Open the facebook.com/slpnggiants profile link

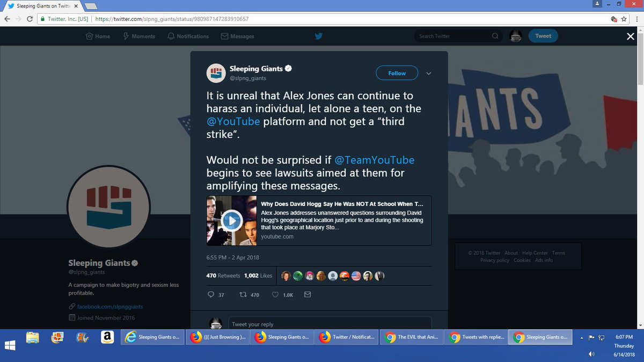110,306
